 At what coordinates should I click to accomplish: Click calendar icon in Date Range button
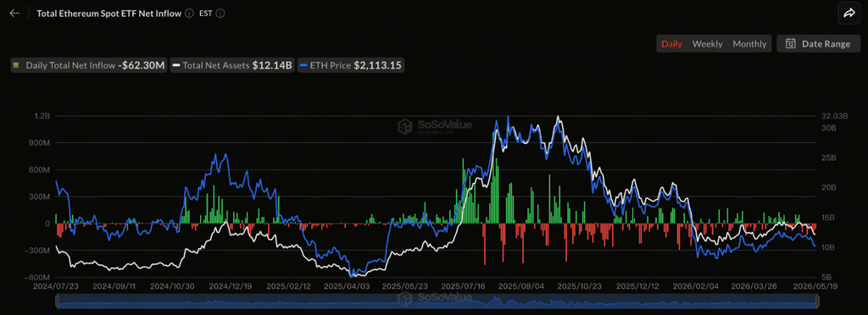pos(791,44)
